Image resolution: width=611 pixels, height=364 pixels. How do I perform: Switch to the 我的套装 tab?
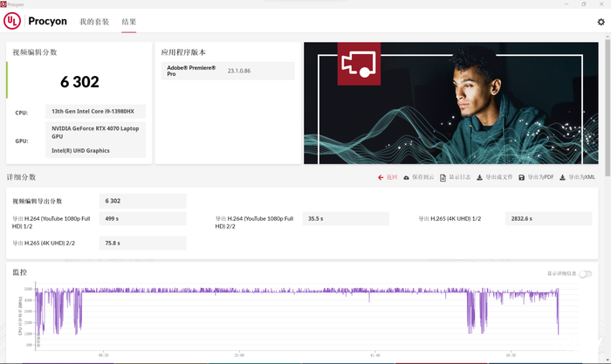click(94, 22)
